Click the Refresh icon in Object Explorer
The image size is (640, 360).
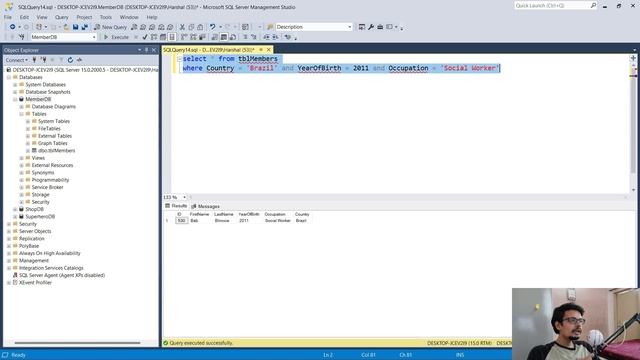coord(70,60)
